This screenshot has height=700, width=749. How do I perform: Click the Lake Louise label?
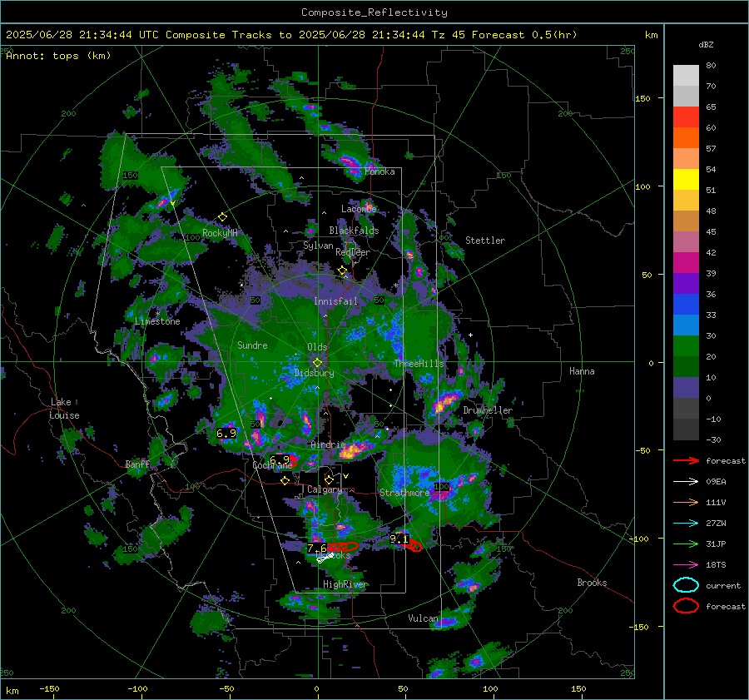tap(64, 409)
